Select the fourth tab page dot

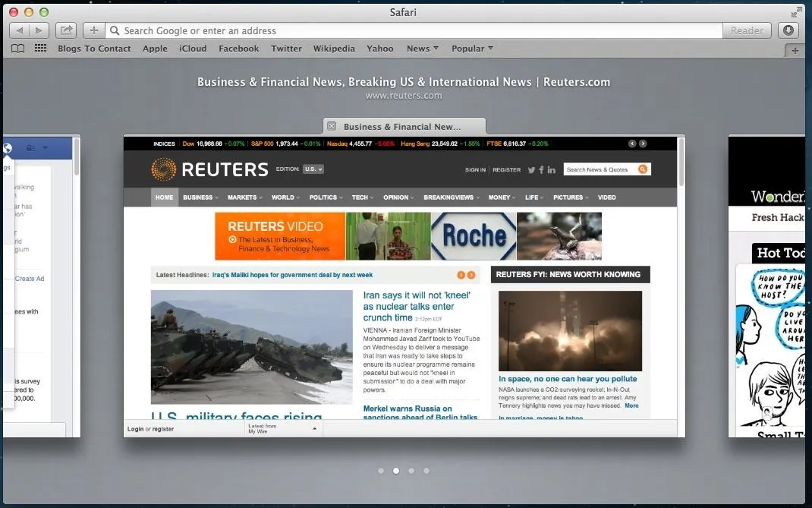(426, 471)
